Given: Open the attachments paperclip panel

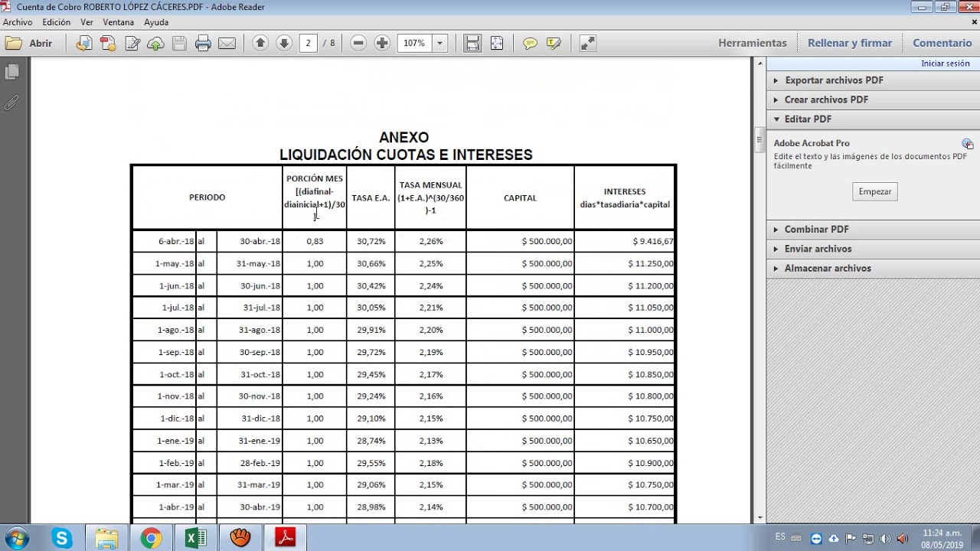Looking at the screenshot, I should [11, 102].
